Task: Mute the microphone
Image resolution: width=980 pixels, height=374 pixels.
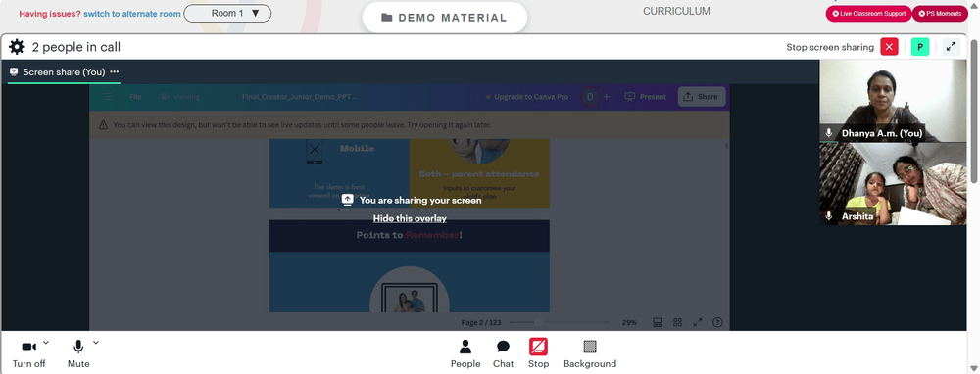Action: (x=78, y=353)
